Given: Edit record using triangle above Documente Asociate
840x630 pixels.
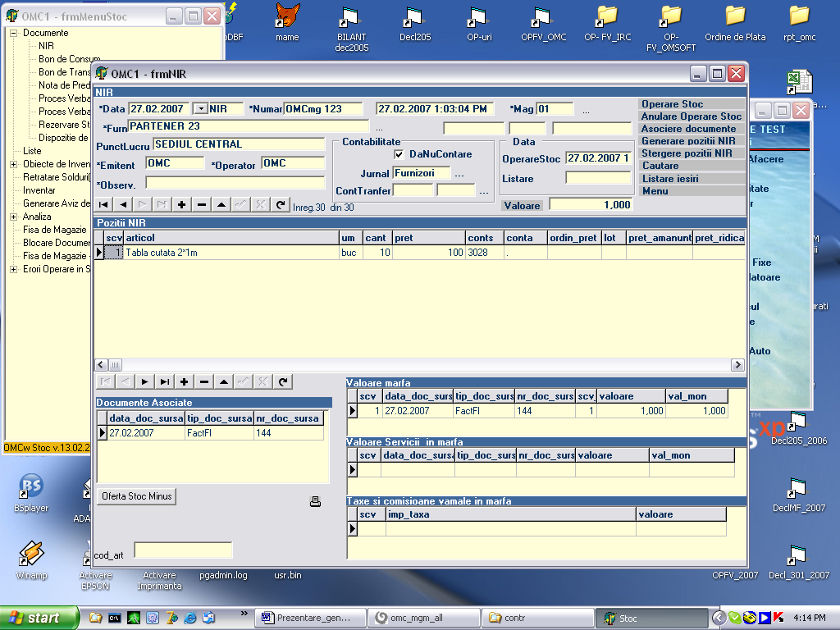Looking at the screenshot, I should 224,381.
